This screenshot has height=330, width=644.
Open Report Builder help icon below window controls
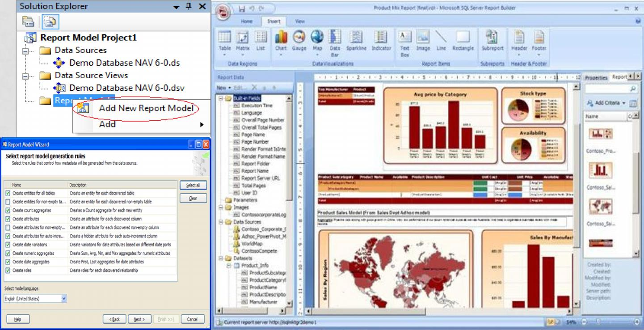[x=638, y=21]
